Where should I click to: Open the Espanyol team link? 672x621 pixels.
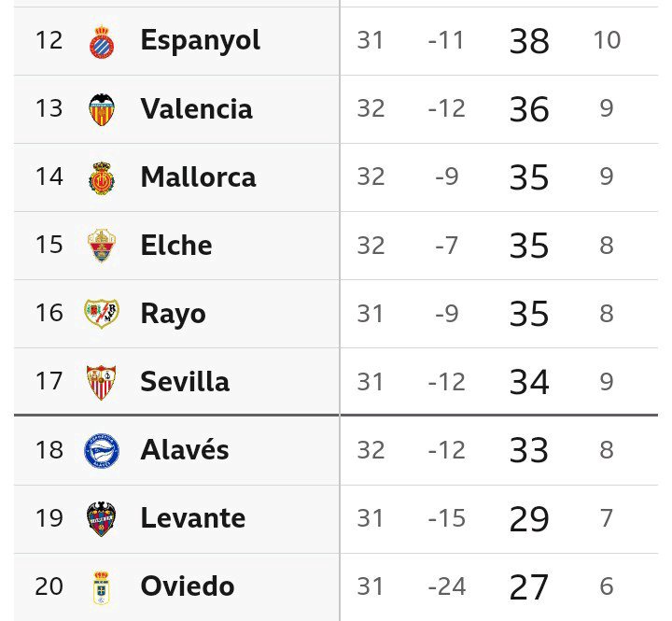pyautogui.click(x=200, y=40)
